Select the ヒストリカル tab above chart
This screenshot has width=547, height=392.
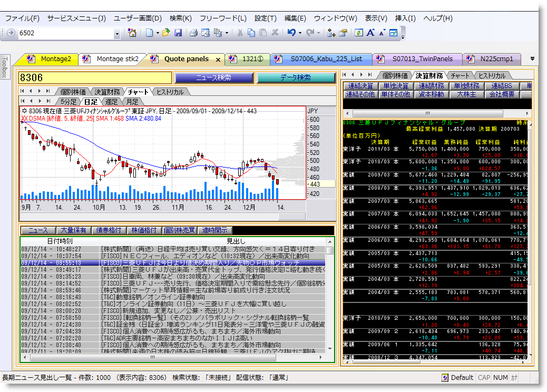[170, 92]
